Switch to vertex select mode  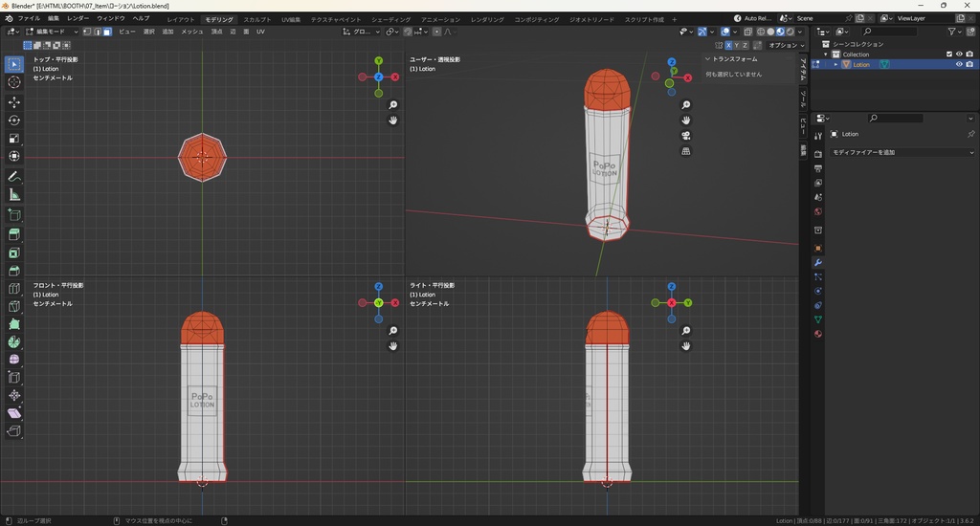click(x=87, y=32)
